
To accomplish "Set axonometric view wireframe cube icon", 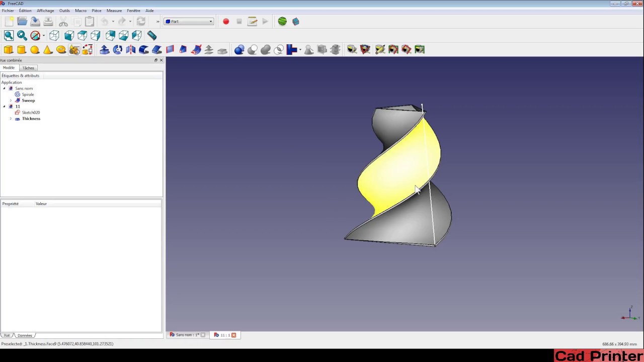I will [x=54, y=35].
